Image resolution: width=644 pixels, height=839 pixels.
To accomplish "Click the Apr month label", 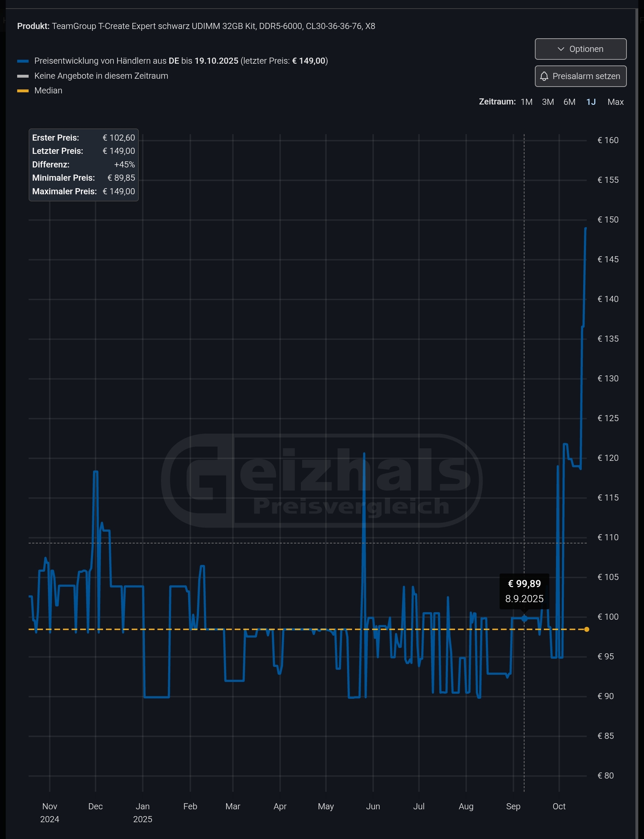I will coord(280,806).
